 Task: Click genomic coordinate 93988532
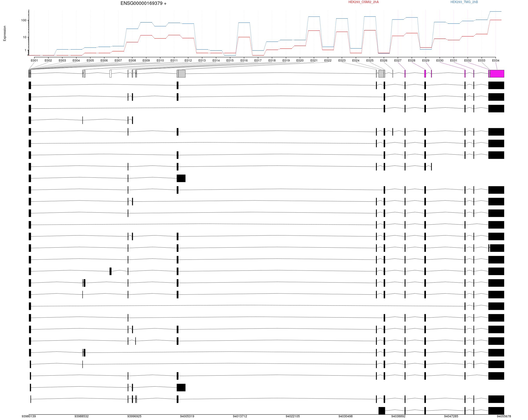pos(82,416)
